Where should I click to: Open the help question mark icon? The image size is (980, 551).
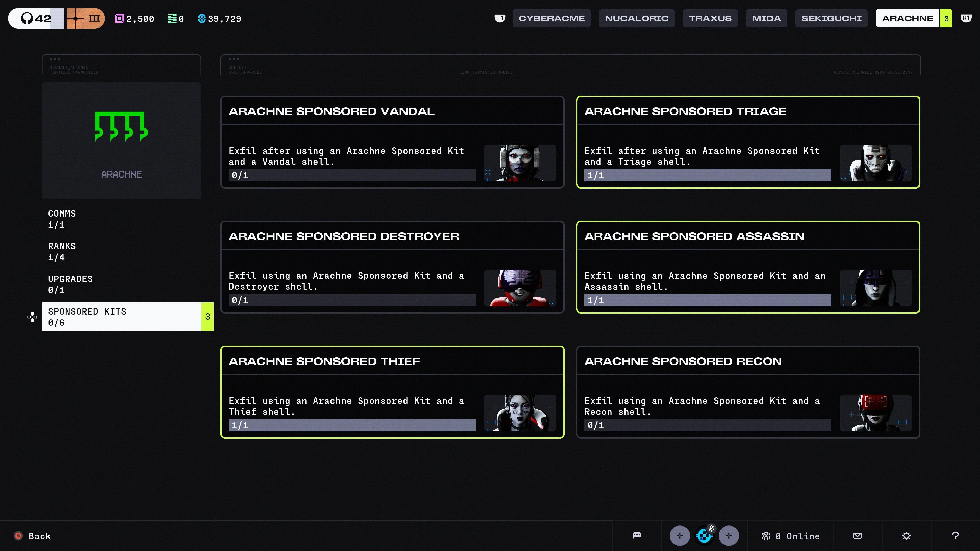click(955, 536)
